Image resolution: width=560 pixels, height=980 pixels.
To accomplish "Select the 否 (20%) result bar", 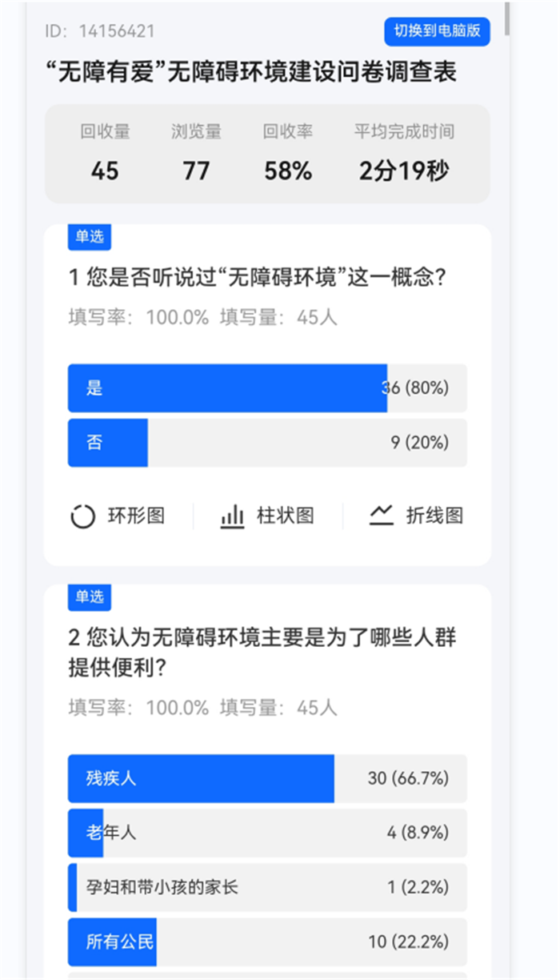I will pos(267,443).
